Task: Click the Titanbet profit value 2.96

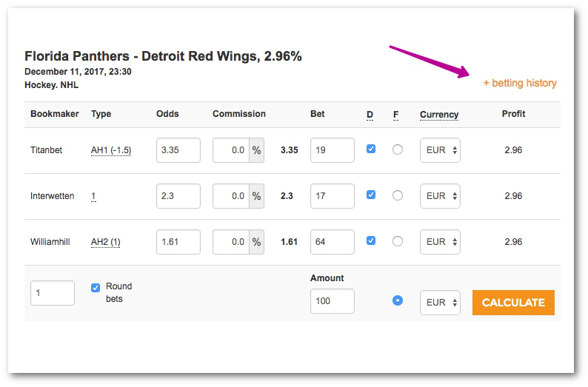Action: click(513, 150)
